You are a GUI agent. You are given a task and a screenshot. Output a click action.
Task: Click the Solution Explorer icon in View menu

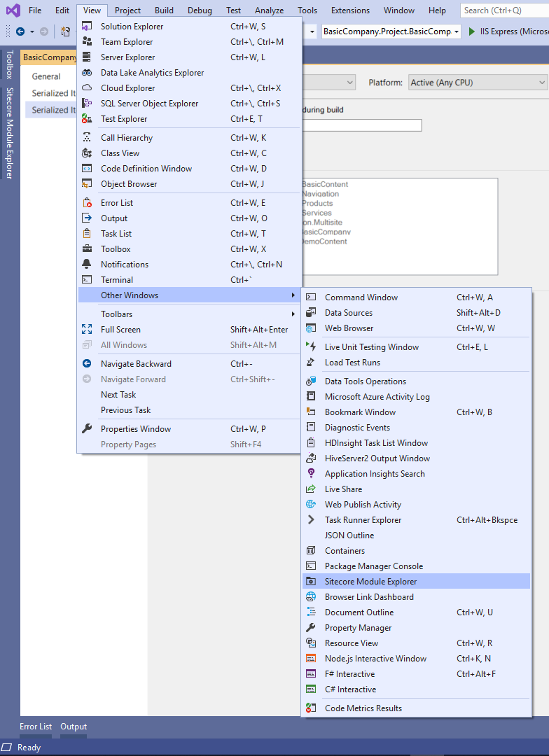pyautogui.click(x=87, y=26)
